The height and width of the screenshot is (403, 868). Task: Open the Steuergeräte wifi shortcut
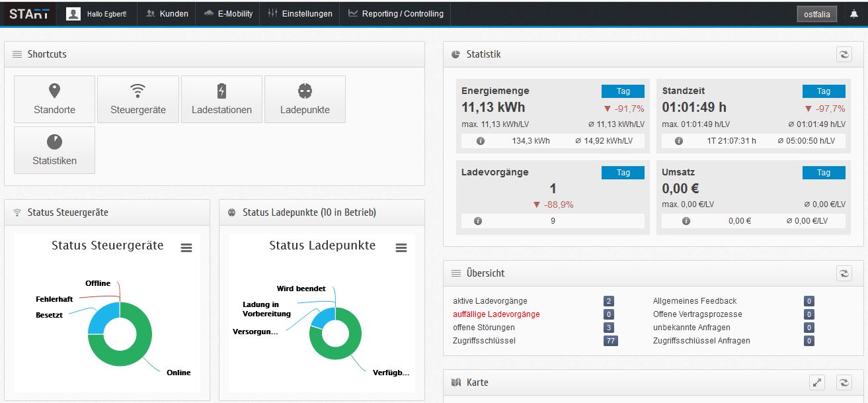[138, 99]
